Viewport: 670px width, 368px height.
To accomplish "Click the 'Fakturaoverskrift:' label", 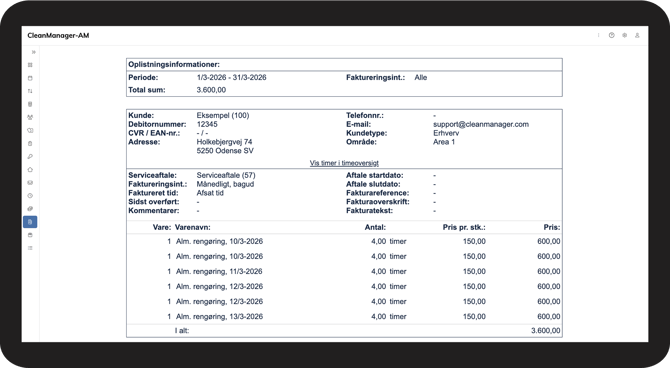I will pyautogui.click(x=378, y=202).
